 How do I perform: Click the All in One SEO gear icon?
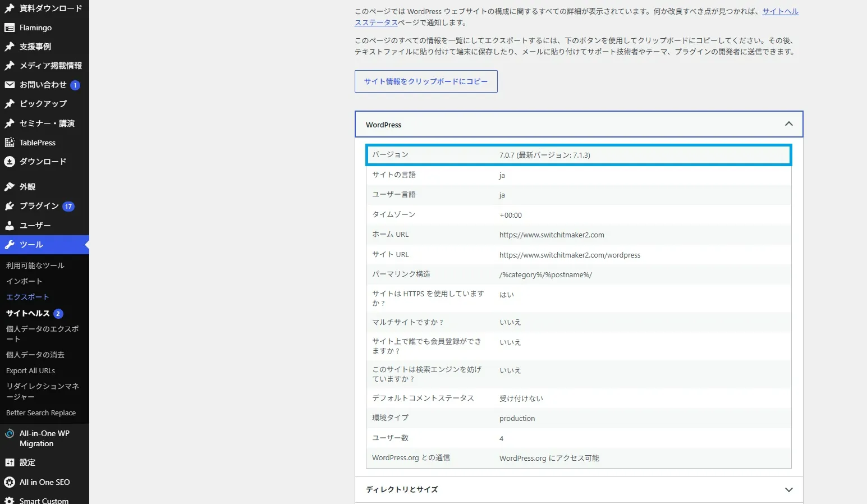(x=10, y=482)
